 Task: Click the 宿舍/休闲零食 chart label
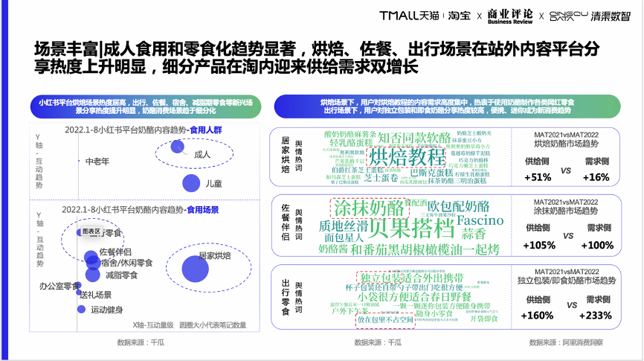tap(127, 263)
